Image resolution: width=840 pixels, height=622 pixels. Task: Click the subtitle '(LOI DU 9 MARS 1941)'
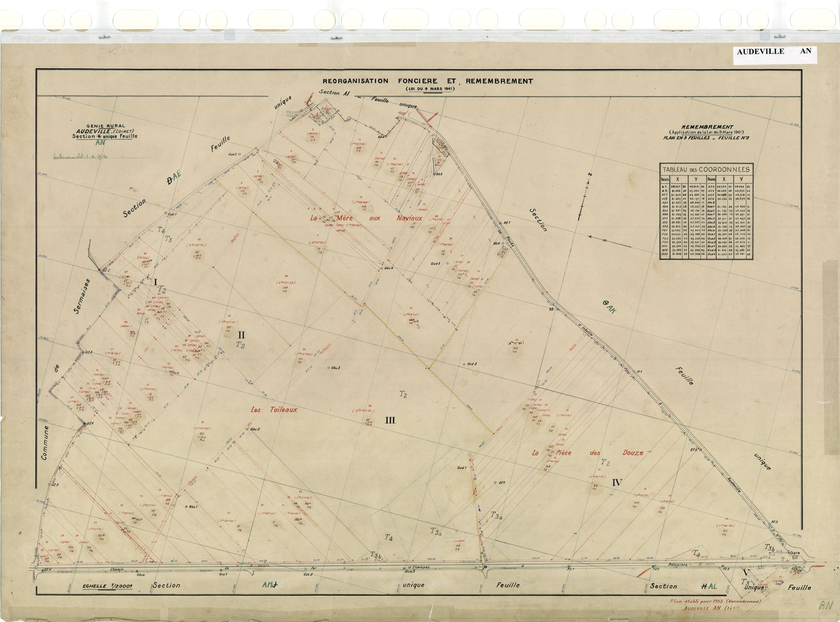pyautogui.click(x=430, y=89)
